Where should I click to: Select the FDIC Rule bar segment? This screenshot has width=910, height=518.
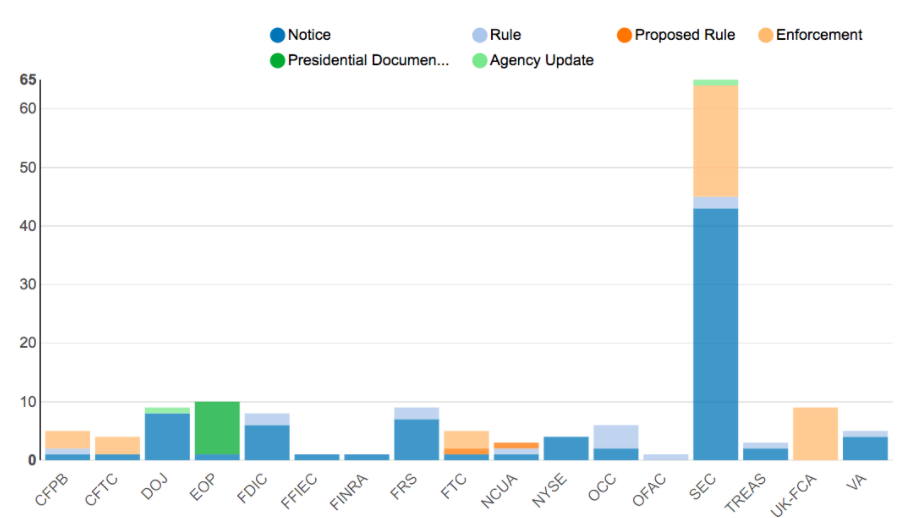point(267,419)
